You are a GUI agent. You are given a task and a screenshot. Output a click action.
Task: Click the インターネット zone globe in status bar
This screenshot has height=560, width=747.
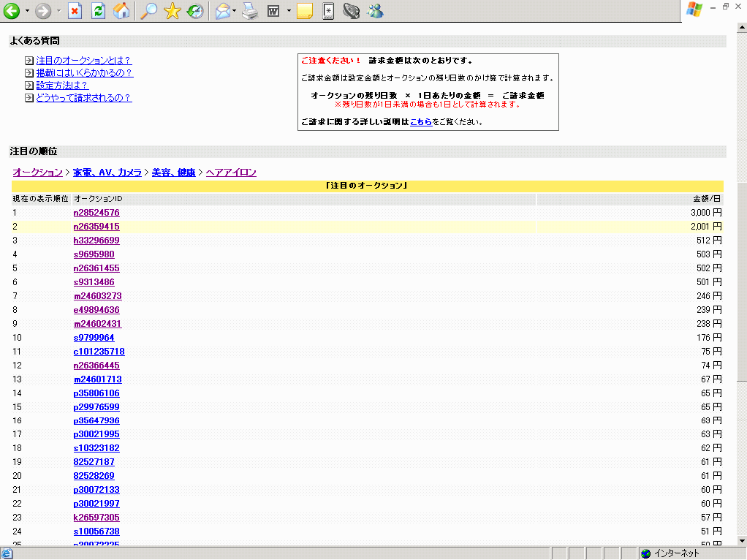[645, 553]
